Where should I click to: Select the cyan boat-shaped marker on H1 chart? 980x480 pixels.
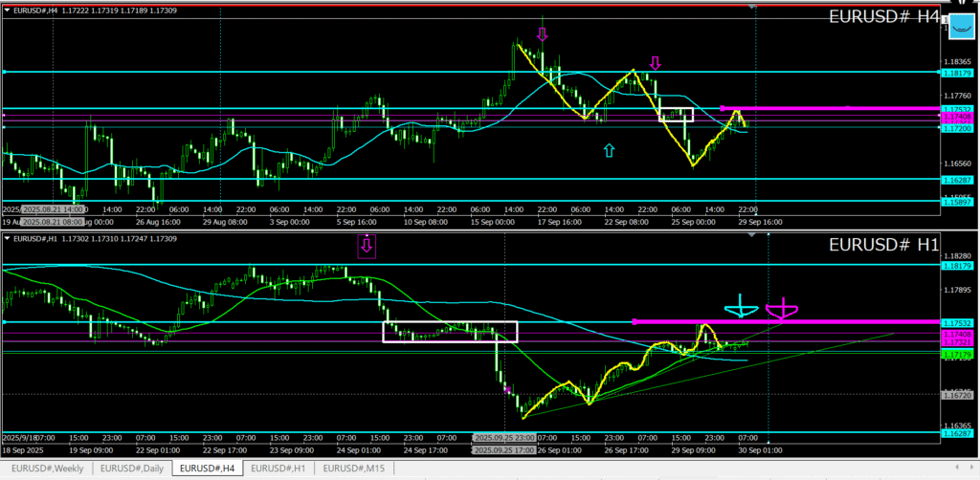point(741,308)
